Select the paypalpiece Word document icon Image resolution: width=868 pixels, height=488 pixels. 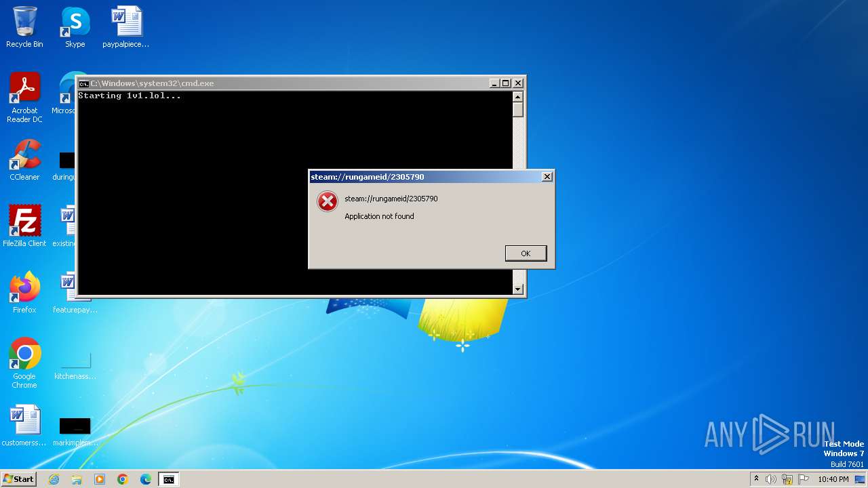click(x=126, y=28)
